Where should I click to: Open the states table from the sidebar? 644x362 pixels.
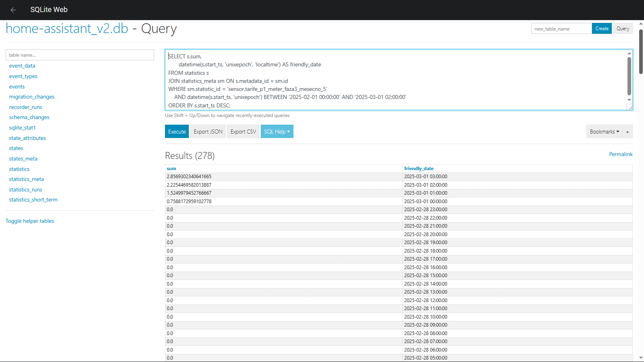(x=16, y=148)
